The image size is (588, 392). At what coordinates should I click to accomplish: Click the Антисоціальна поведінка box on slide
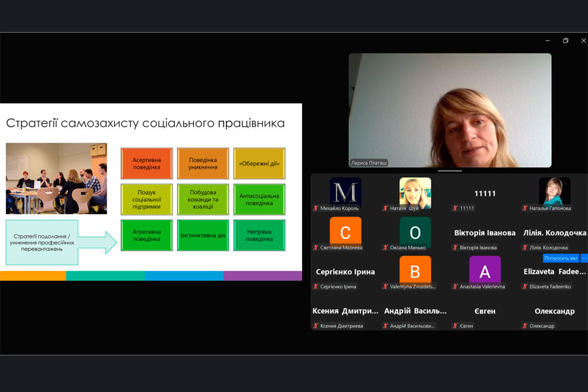pos(259,199)
